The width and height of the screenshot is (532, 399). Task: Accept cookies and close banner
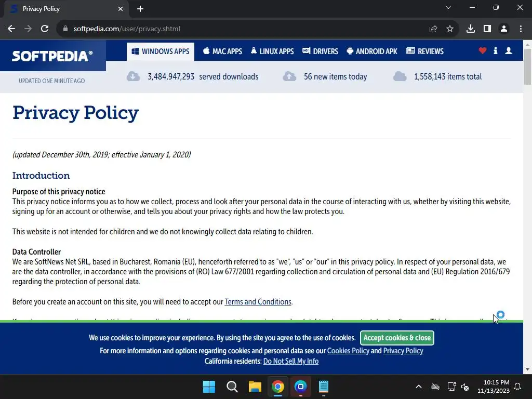click(397, 338)
